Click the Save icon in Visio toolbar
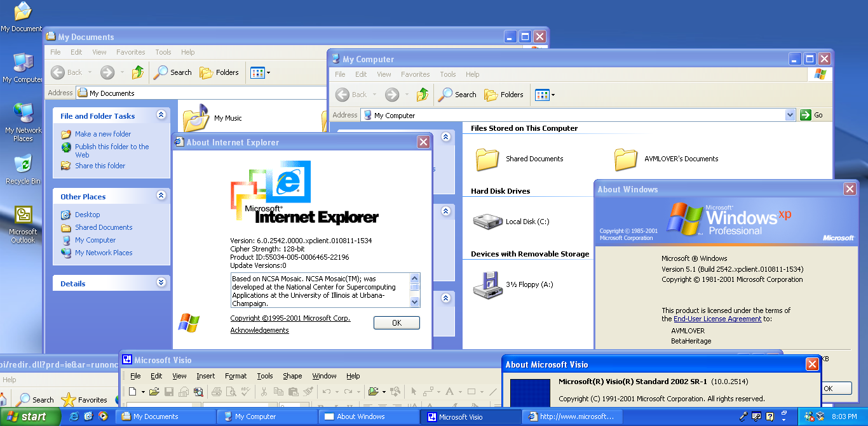 (x=169, y=392)
